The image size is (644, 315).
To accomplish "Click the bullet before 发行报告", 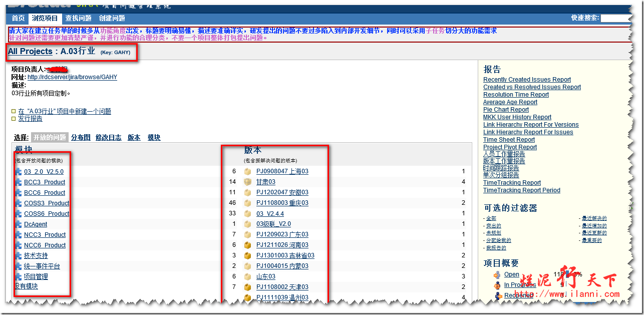I will pyautogui.click(x=14, y=119).
